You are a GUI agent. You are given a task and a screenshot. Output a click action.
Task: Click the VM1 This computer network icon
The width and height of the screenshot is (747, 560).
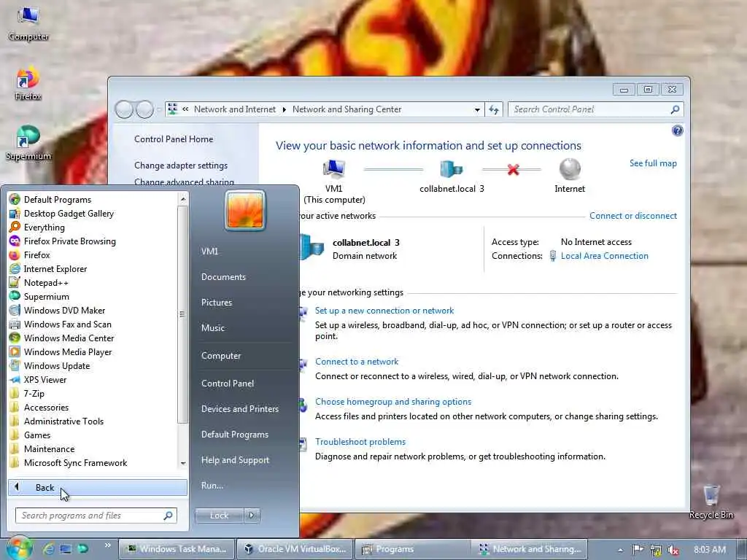click(334, 168)
